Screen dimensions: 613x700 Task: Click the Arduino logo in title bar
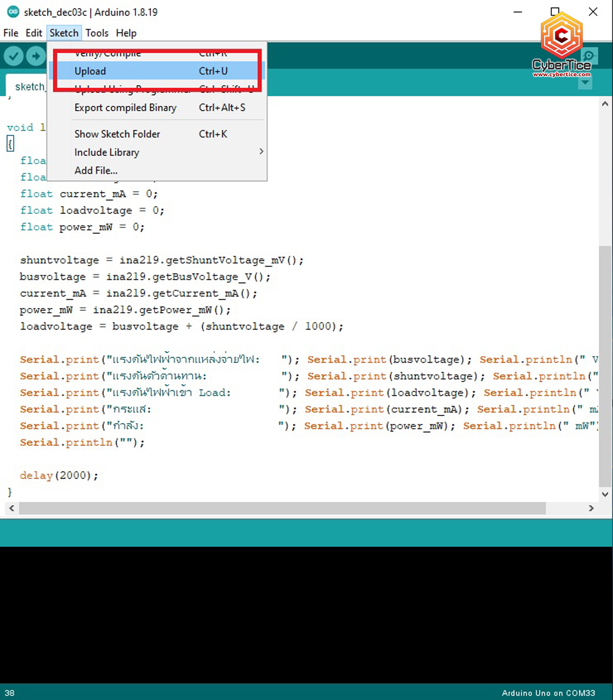pyautogui.click(x=13, y=12)
